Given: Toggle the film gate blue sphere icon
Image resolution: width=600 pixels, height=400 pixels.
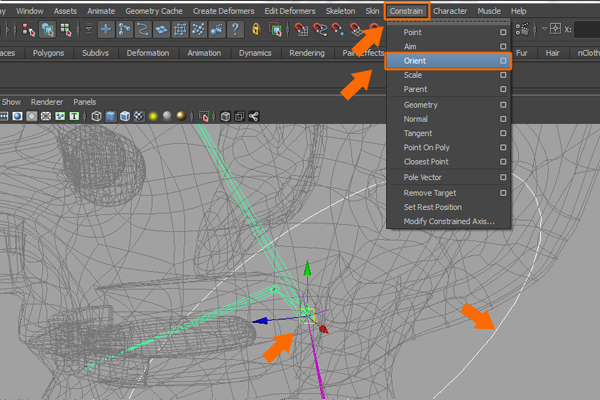Looking at the screenshot, I should (17, 116).
